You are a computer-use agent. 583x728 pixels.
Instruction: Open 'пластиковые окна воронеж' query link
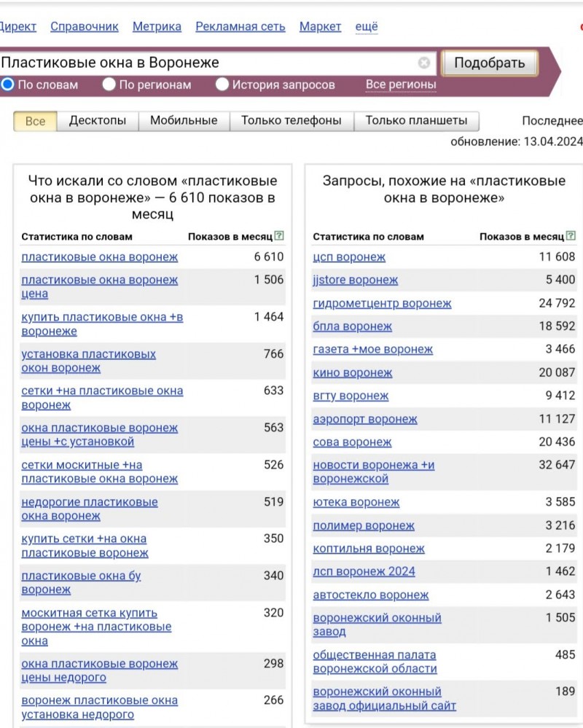(99, 257)
